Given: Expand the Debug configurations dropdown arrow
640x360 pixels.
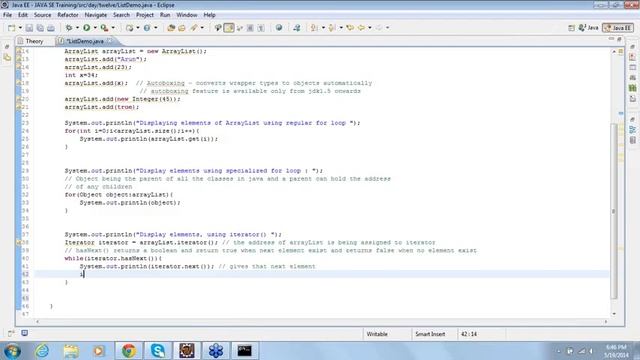Looking at the screenshot, I should (77, 28).
